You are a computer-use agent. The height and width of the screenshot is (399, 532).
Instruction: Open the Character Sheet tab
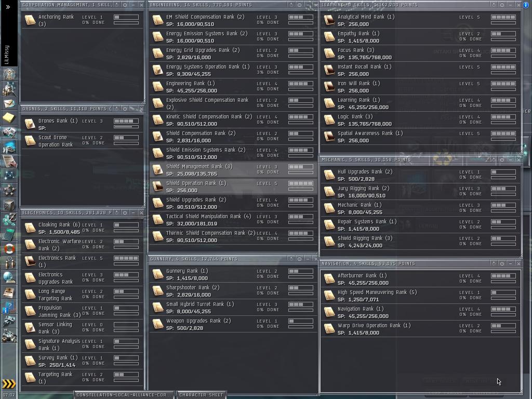(201, 395)
